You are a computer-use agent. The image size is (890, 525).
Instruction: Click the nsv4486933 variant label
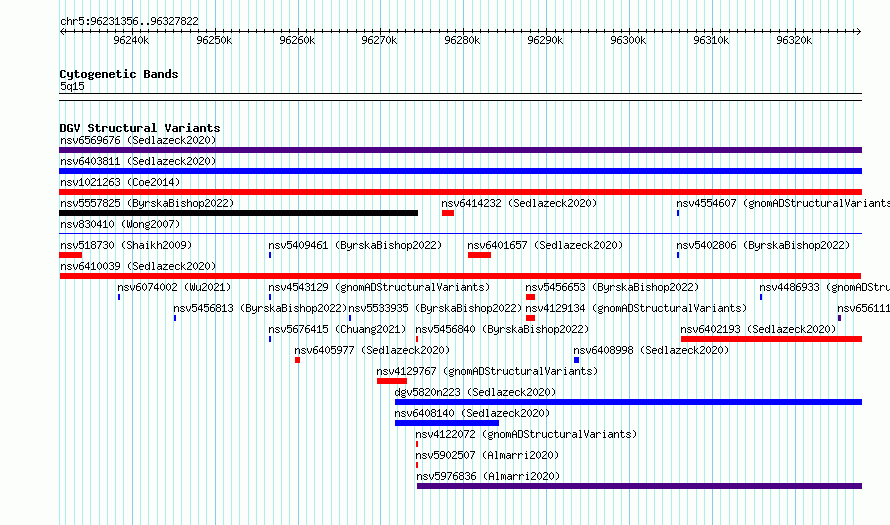[x=824, y=287]
